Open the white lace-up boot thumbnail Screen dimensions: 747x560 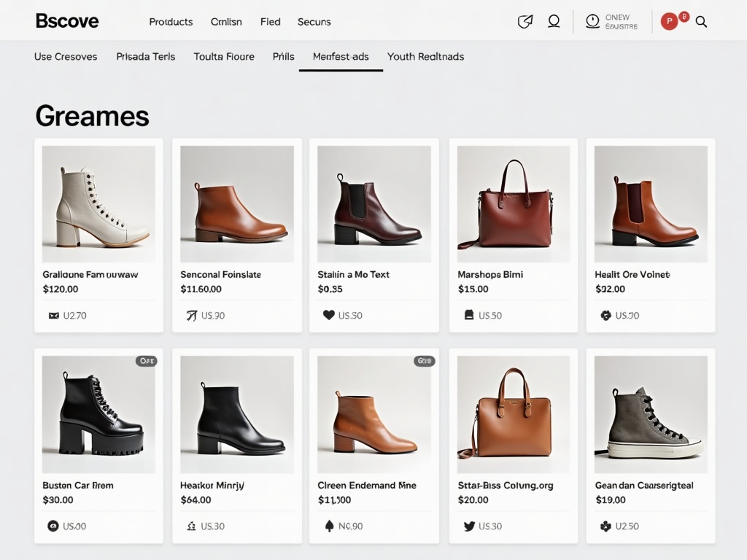[x=98, y=204]
